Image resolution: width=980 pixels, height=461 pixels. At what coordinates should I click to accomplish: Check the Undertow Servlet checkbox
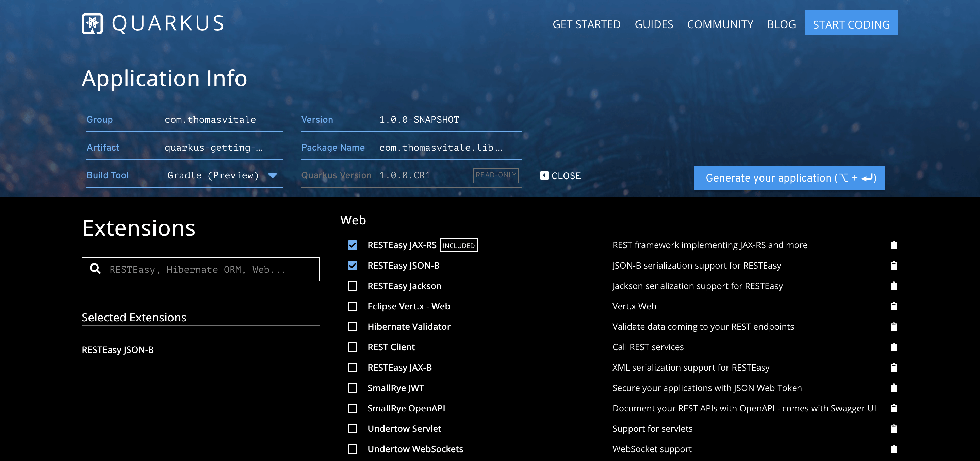(x=352, y=429)
